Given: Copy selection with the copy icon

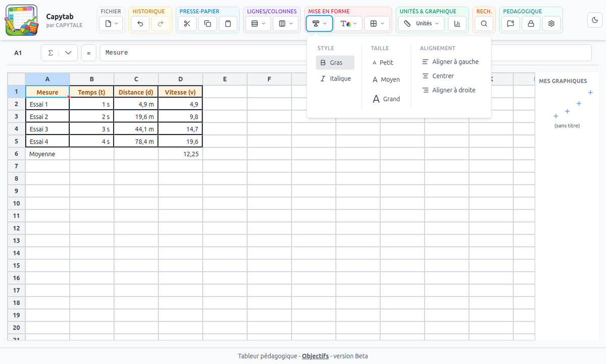Looking at the screenshot, I should [x=208, y=24].
